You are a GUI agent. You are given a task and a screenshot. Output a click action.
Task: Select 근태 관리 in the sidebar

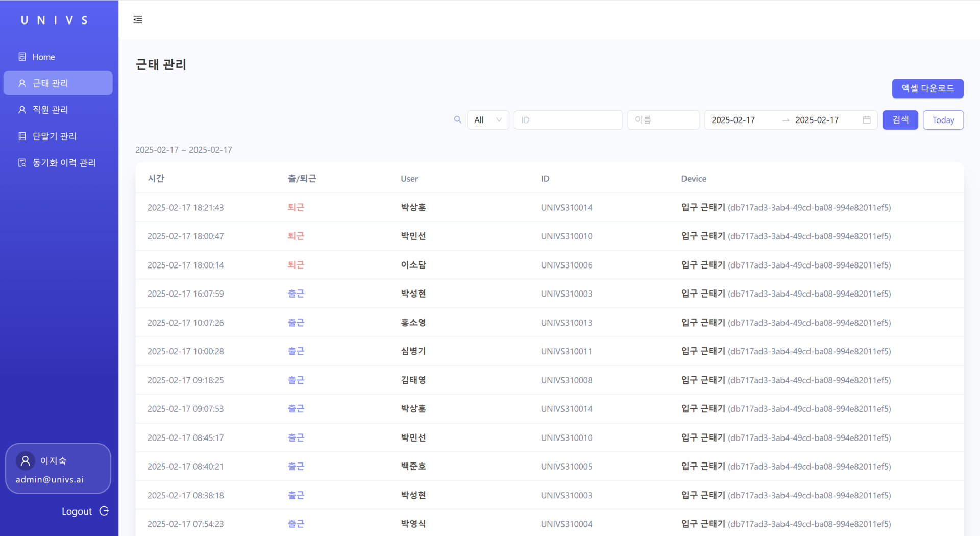[x=58, y=83]
